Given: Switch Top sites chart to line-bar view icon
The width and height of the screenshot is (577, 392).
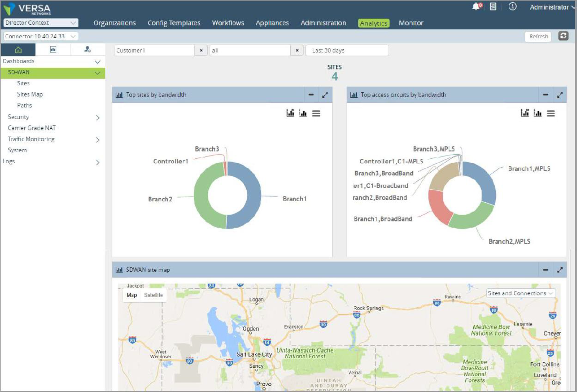Looking at the screenshot, I should (290, 113).
